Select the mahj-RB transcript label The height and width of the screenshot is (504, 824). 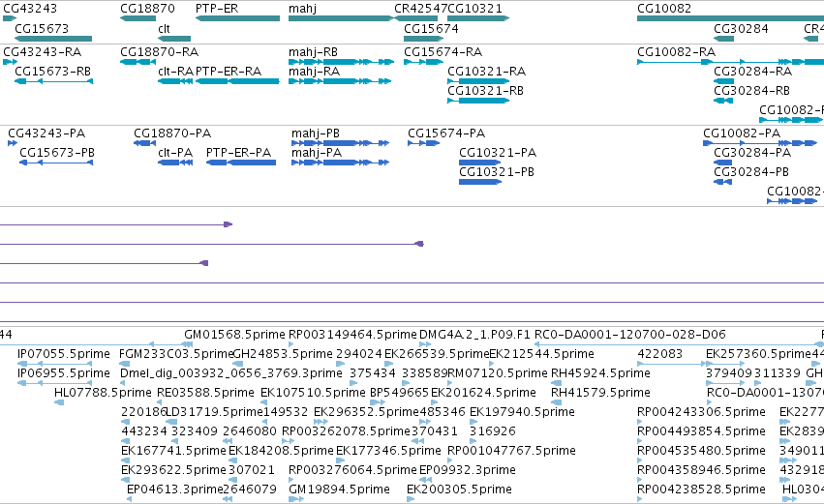(313, 52)
